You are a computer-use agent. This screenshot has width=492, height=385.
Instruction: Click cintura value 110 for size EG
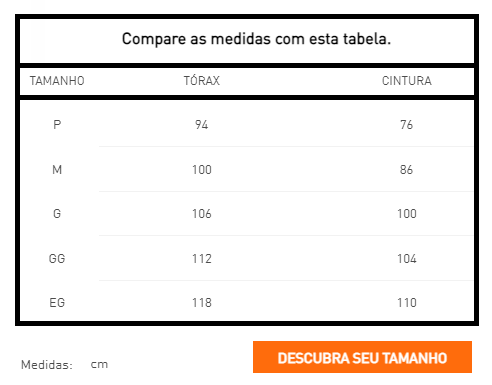[407, 302]
